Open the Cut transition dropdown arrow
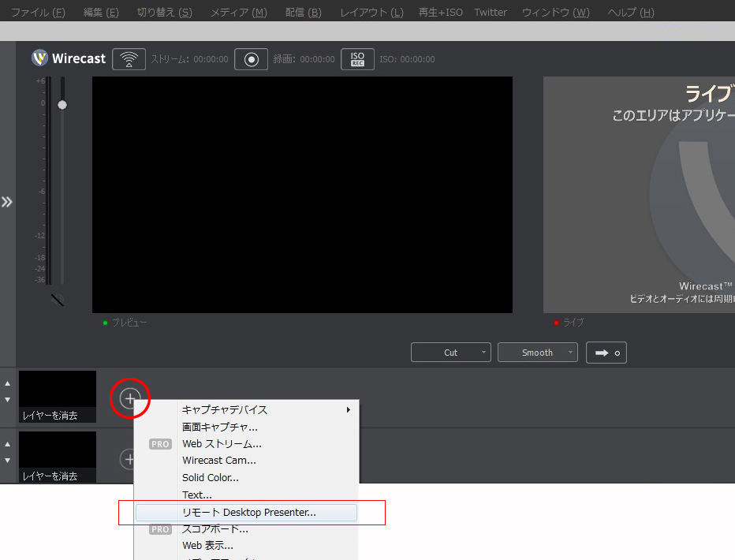 tap(483, 352)
